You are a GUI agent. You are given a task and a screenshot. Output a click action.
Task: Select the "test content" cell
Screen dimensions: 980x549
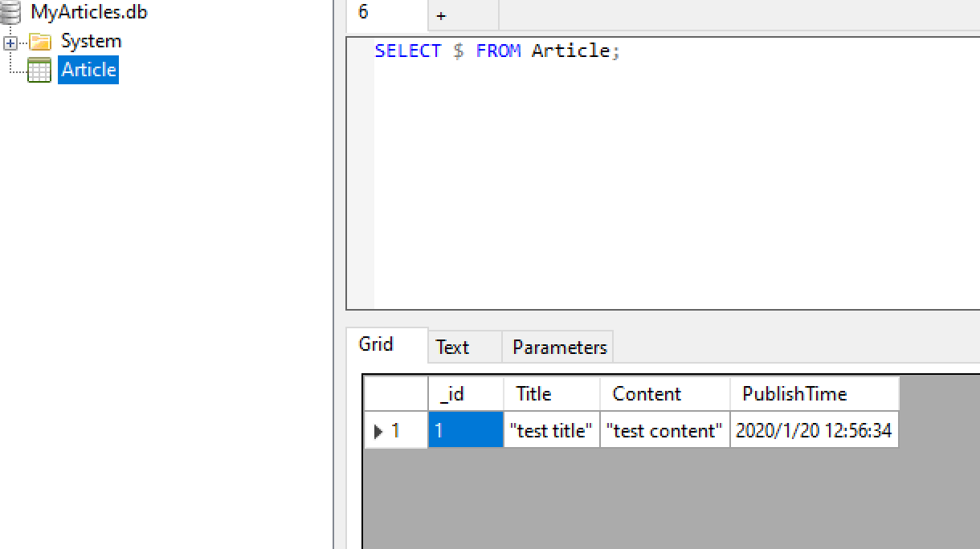665,431
